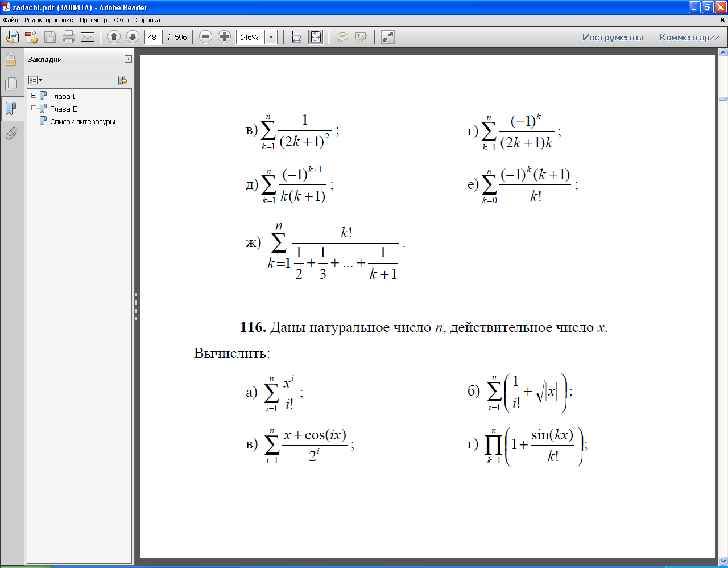Image resolution: width=728 pixels, height=568 pixels.
Task: Show the page thumbnails panel
Action: tap(11, 84)
